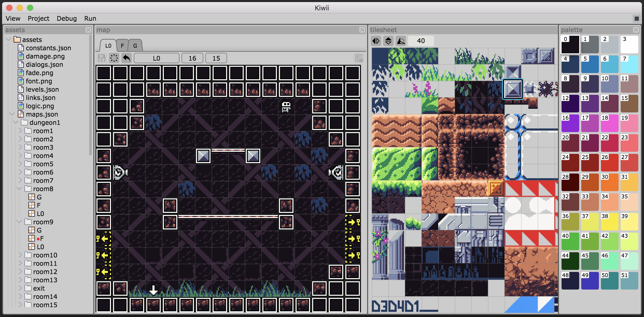Toggle vertical flip in tilesheet toolbar

(388, 41)
